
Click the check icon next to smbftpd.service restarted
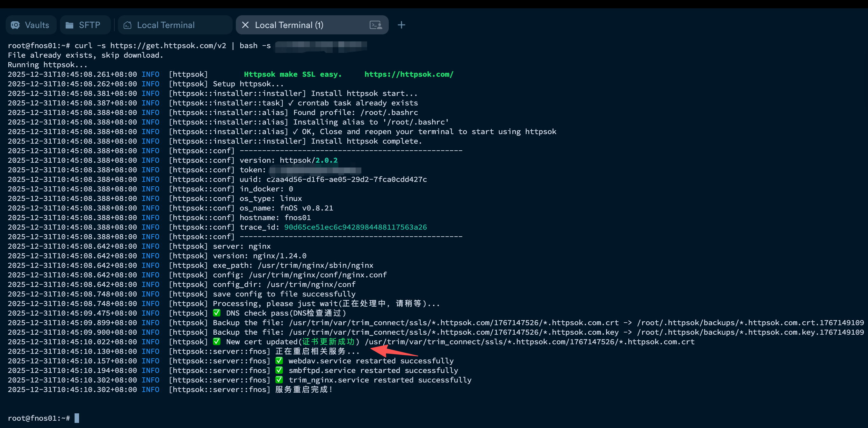279,370
